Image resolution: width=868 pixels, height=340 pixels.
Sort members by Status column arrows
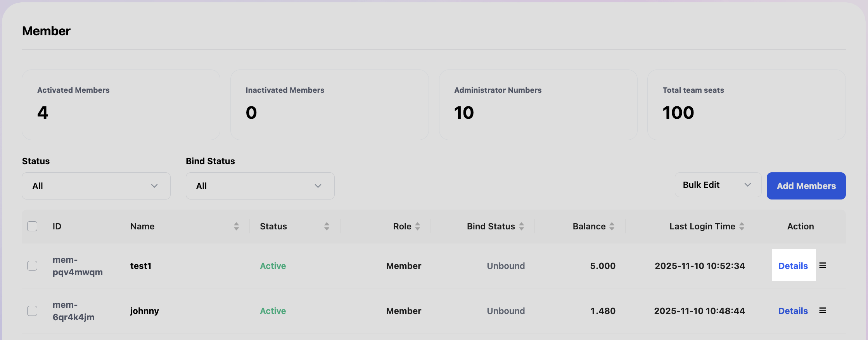tap(327, 226)
